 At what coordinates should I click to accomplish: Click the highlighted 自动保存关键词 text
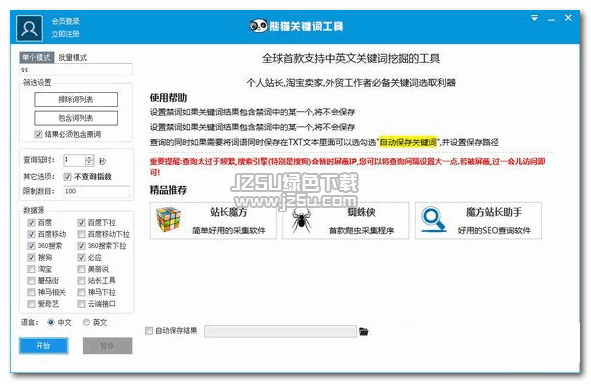click(x=408, y=142)
